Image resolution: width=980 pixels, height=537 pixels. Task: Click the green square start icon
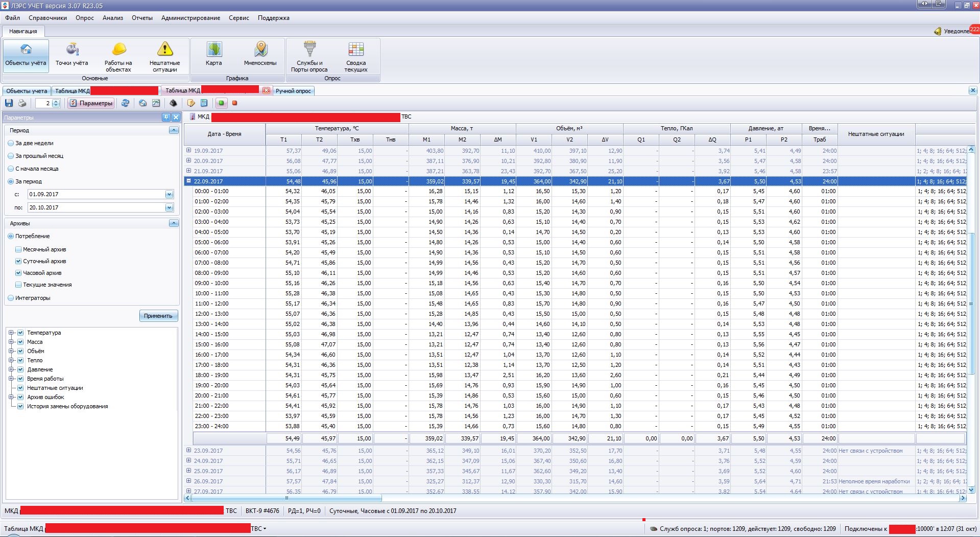click(x=221, y=103)
